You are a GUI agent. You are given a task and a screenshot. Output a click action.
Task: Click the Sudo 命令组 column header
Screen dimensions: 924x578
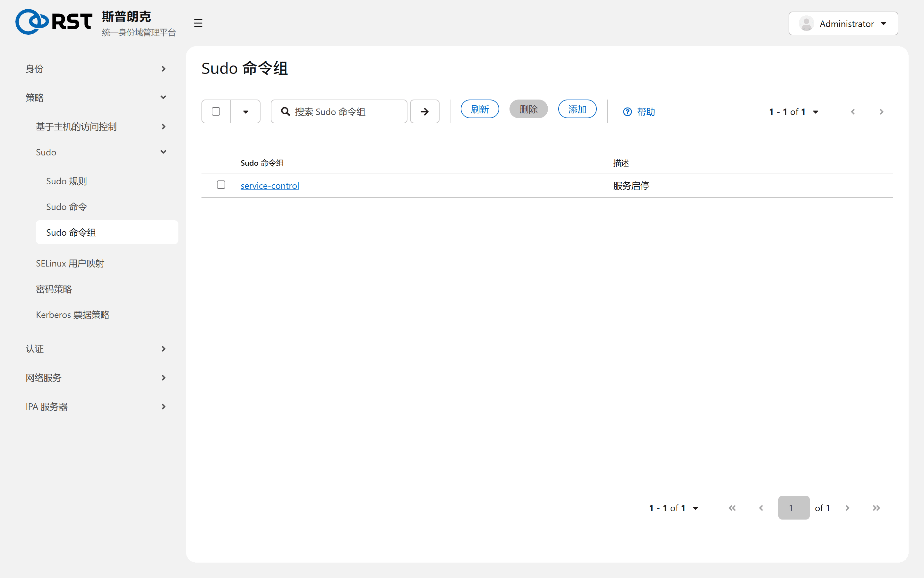tap(262, 163)
